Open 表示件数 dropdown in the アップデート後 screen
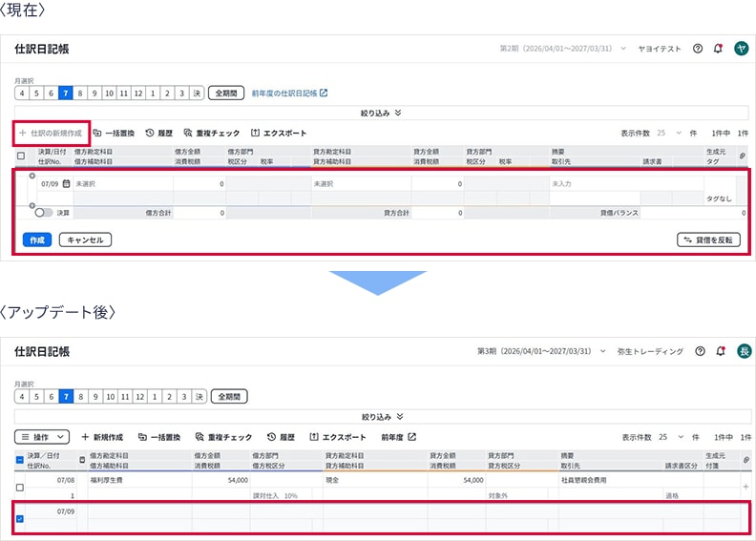Viewport: 756px width, 541px height. click(x=671, y=437)
